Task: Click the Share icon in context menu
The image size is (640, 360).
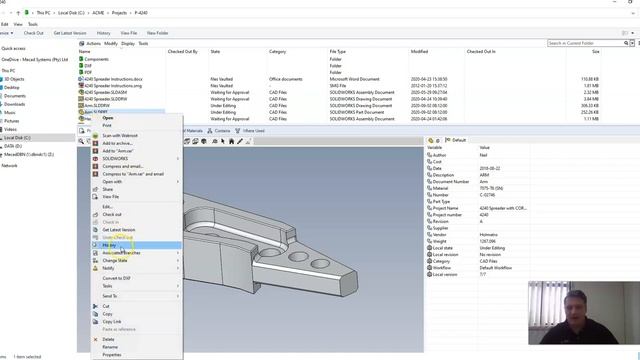Action: pos(95,189)
